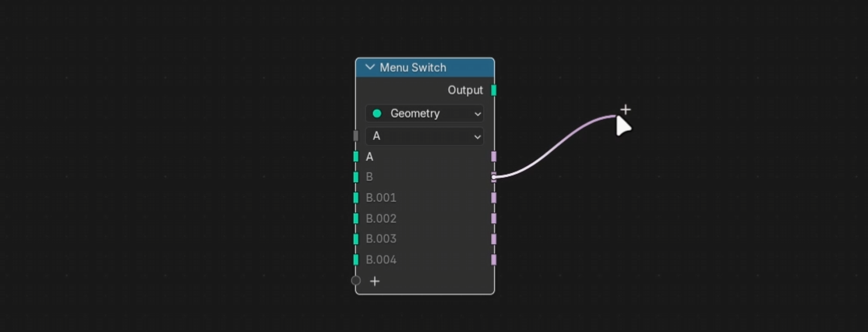This screenshot has width=868, height=332.
Task: Click the purple output socket on row B.002
Action: pyautogui.click(x=494, y=218)
